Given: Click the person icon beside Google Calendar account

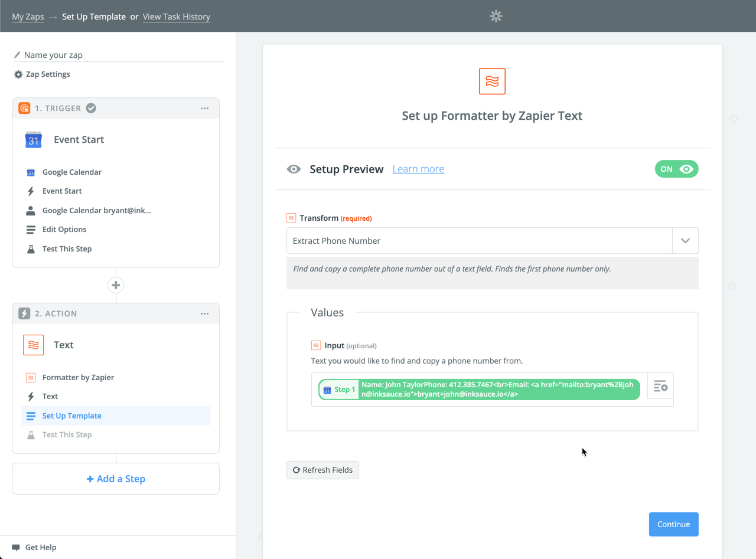Looking at the screenshot, I should 31,211.
